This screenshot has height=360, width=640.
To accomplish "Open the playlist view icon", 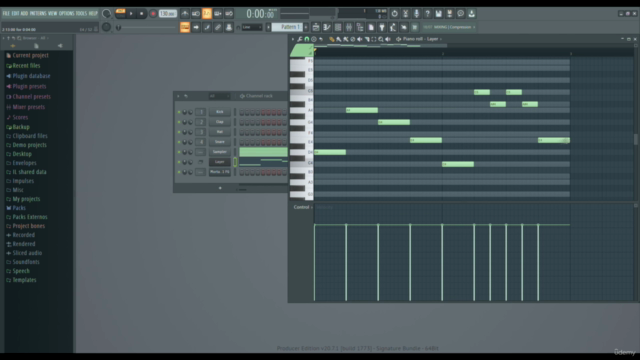I will 316,27.
